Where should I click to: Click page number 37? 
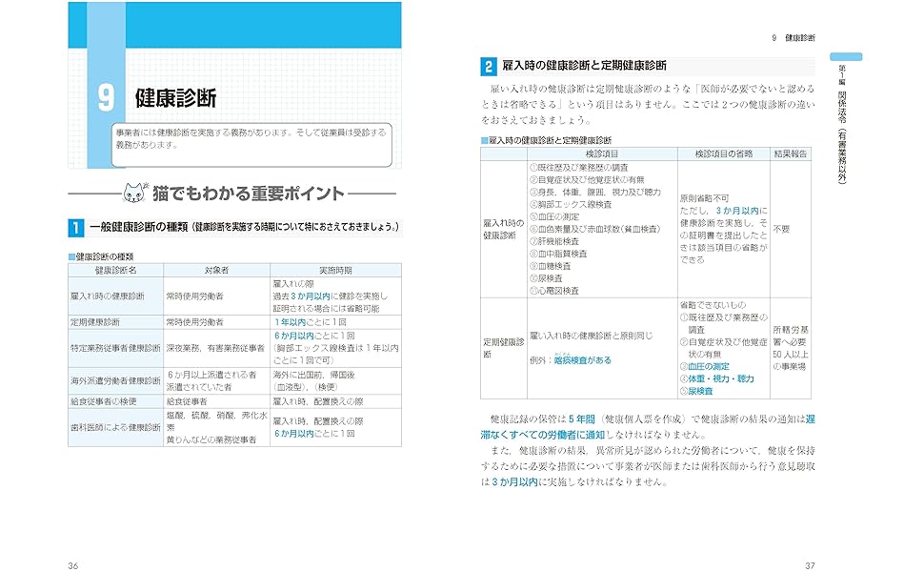(810, 565)
